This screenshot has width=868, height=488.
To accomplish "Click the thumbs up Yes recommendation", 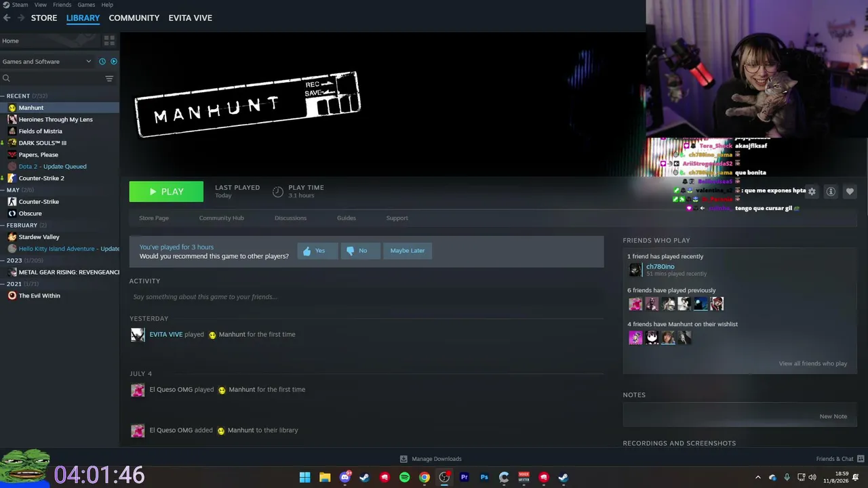I will tap(317, 251).
